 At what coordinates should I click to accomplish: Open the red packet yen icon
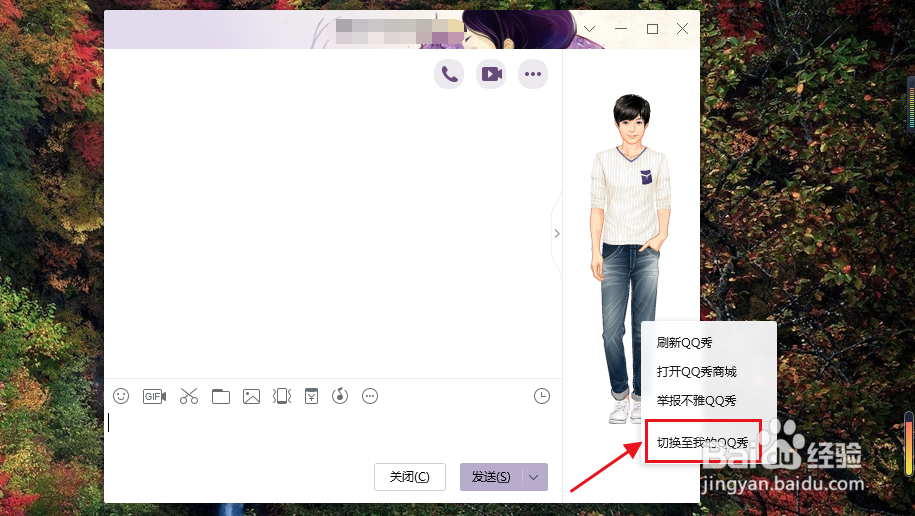pyautogui.click(x=312, y=396)
